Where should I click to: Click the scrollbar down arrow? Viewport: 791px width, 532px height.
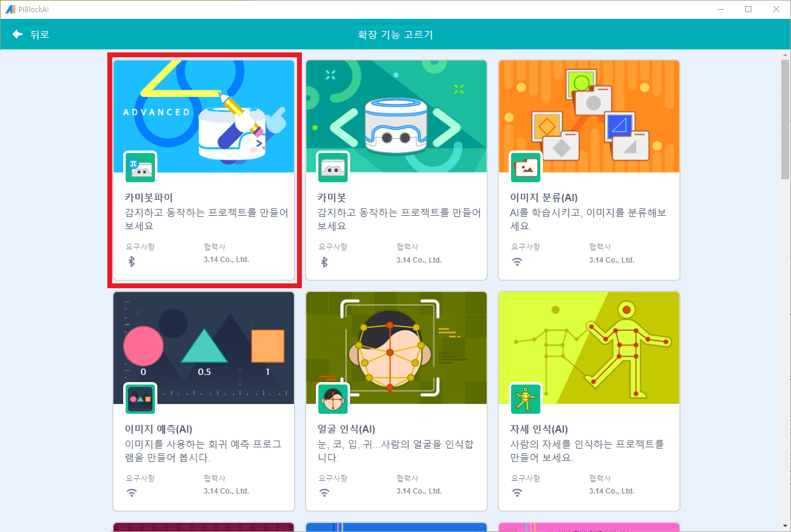click(x=786, y=526)
